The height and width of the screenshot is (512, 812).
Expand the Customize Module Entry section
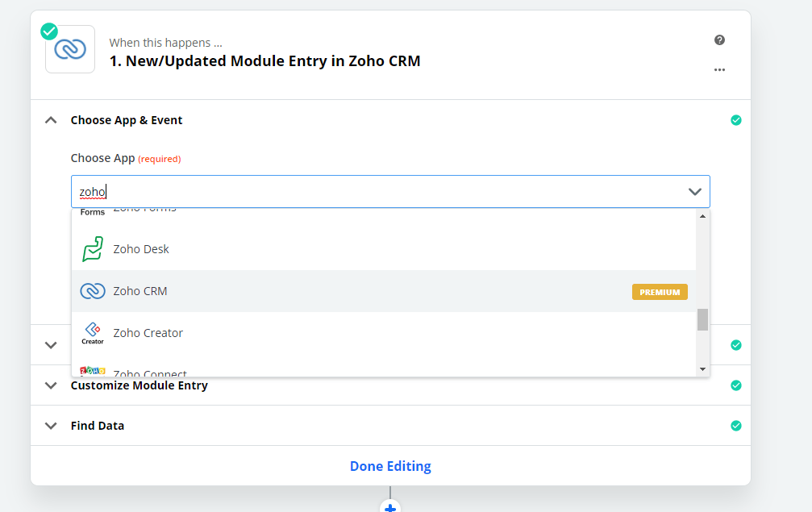pyautogui.click(x=51, y=385)
